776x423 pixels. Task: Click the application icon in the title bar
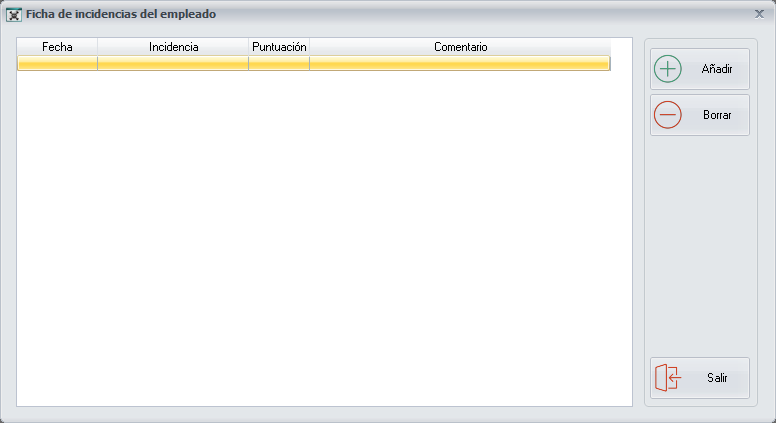coord(14,15)
